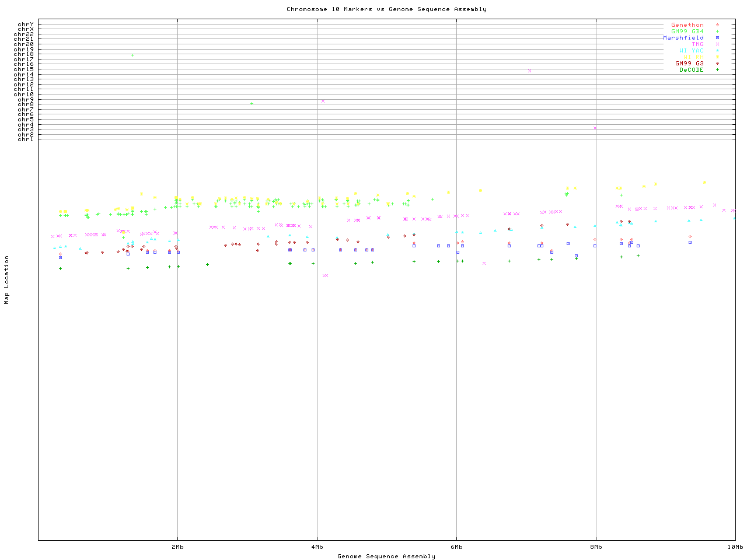Click the 4Mb x-axis tick label
Viewport: 747px width, 560px height.
point(317,547)
